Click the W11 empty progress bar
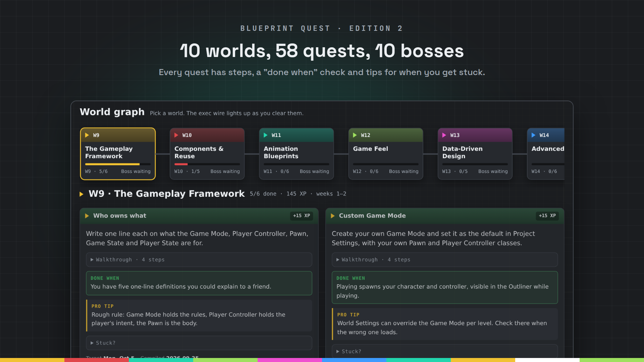 coord(296,164)
